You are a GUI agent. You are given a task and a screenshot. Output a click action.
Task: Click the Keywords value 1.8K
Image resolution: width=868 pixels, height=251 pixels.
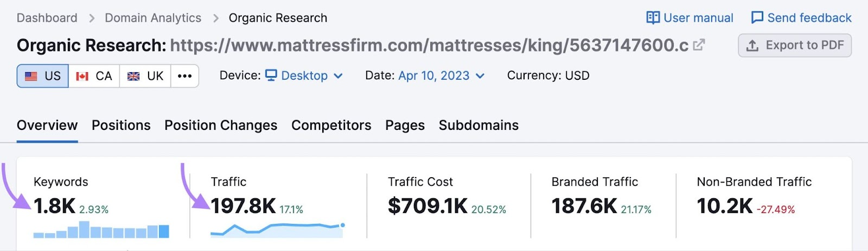pyautogui.click(x=54, y=206)
